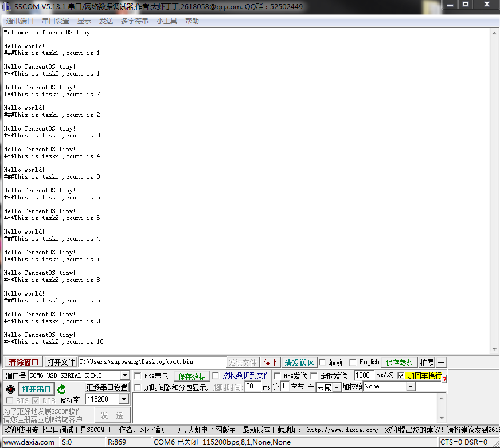
Task: Enable the 定时发送 checkbox
Action: tap(314, 376)
